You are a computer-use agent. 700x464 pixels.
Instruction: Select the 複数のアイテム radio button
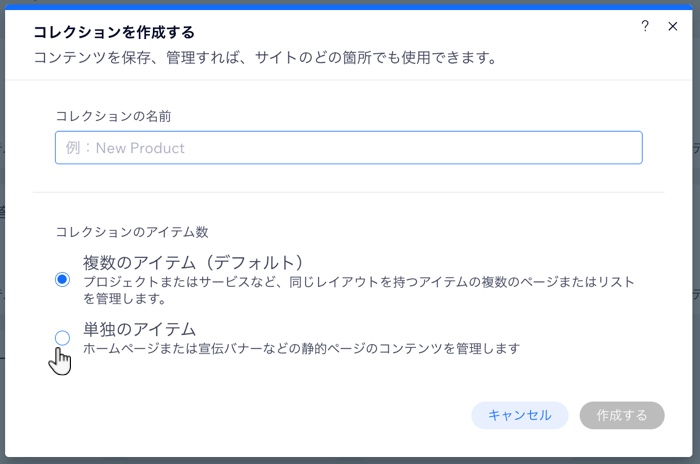(62, 280)
